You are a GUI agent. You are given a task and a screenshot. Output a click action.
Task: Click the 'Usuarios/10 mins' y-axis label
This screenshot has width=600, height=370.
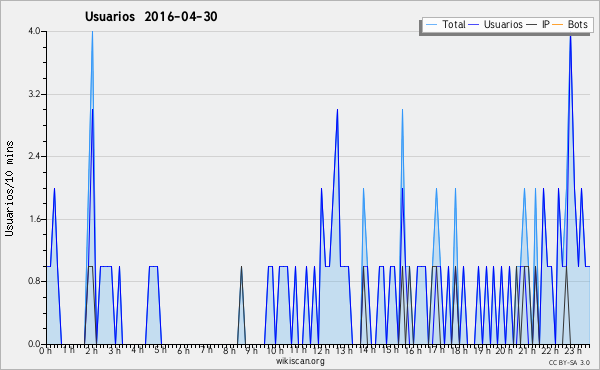point(9,188)
